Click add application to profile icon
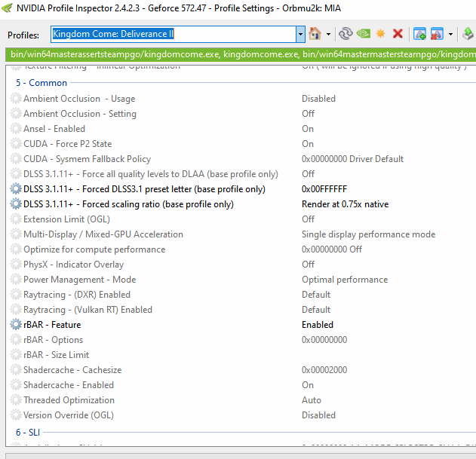Screen dimensions: 476x459 tap(419, 34)
